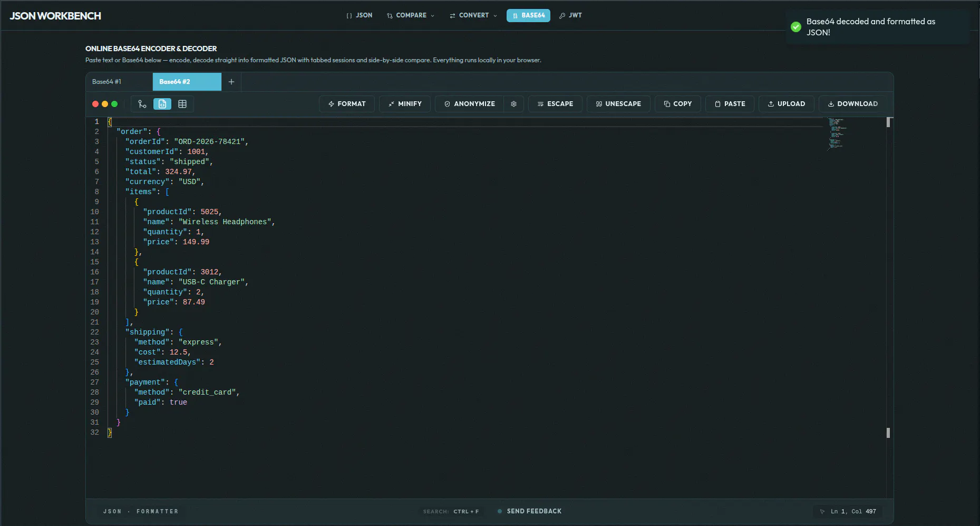Click the UNESCAPE button
The image size is (980, 526).
[x=618, y=104]
